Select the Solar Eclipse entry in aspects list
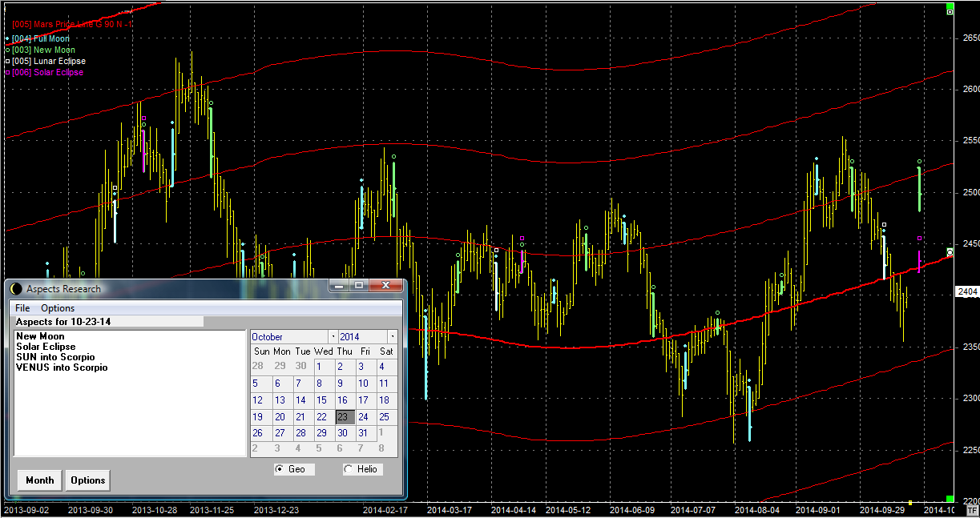 (46, 347)
